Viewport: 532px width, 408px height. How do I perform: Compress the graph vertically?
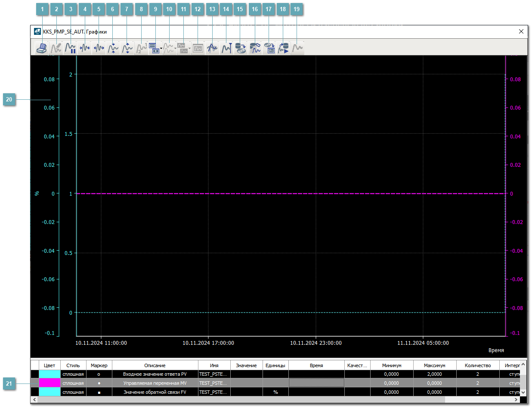tap(113, 48)
